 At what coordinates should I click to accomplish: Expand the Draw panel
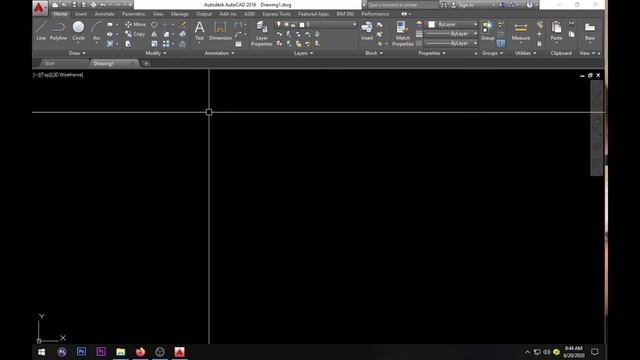(77, 53)
